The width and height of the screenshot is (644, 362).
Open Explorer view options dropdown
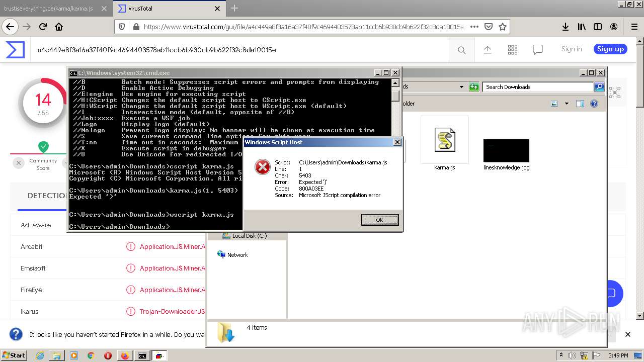[567, 104]
